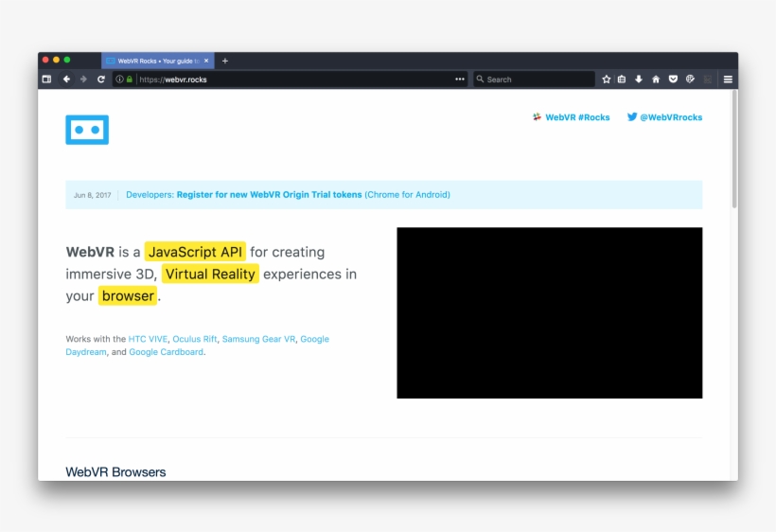Click the WebVR headset logo
The height and width of the screenshot is (532, 776).
coord(87,130)
